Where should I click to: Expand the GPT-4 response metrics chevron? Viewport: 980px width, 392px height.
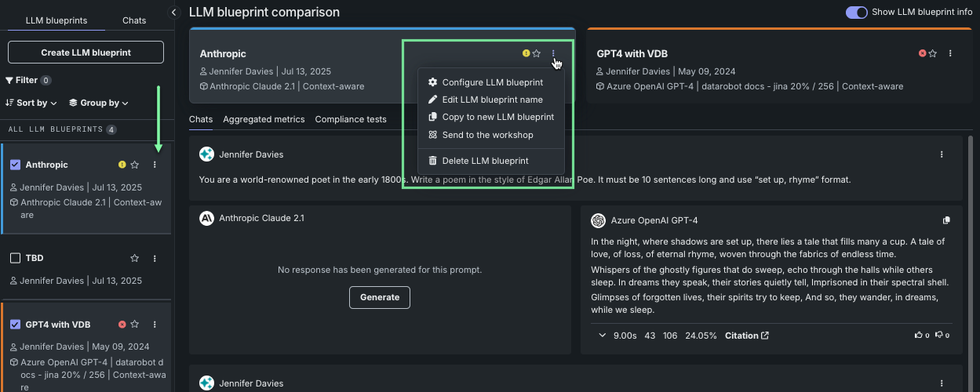[x=602, y=336]
